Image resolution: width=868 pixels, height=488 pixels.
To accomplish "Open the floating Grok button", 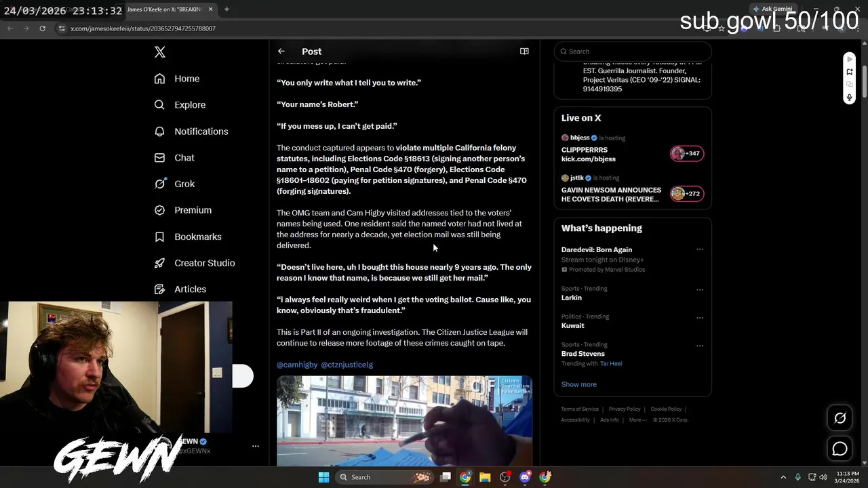I will (840, 418).
